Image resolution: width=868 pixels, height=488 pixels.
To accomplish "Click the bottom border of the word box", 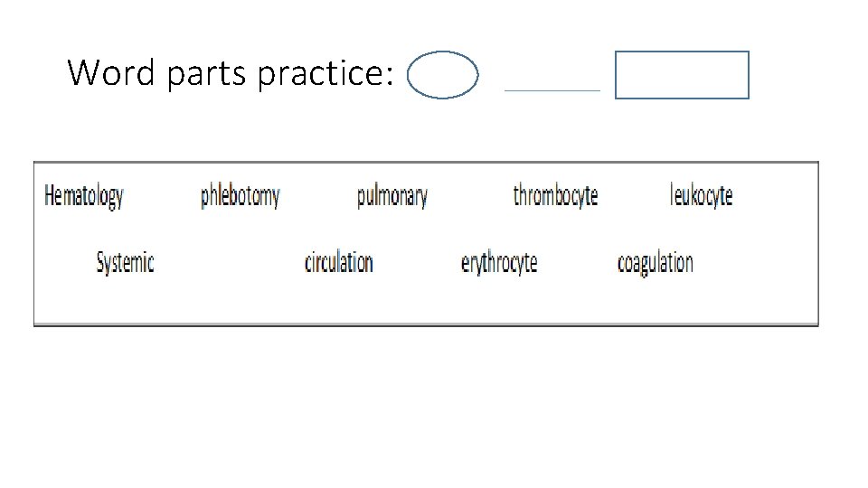I will (426, 324).
